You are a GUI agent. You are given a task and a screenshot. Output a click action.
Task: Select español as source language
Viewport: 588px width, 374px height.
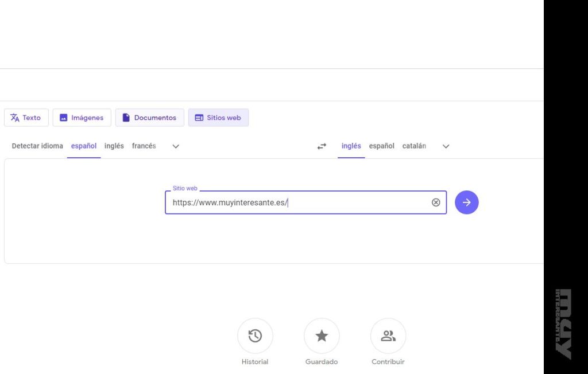click(83, 146)
